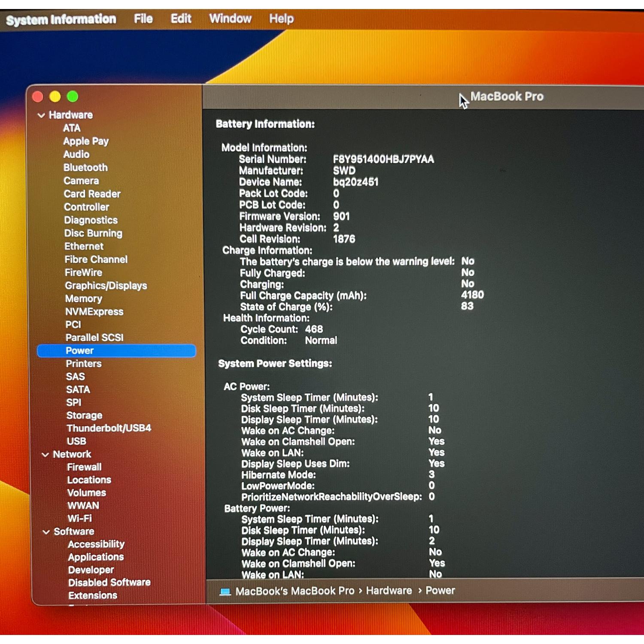Select ATA in the sidebar
The image size is (644, 644).
pos(72,128)
